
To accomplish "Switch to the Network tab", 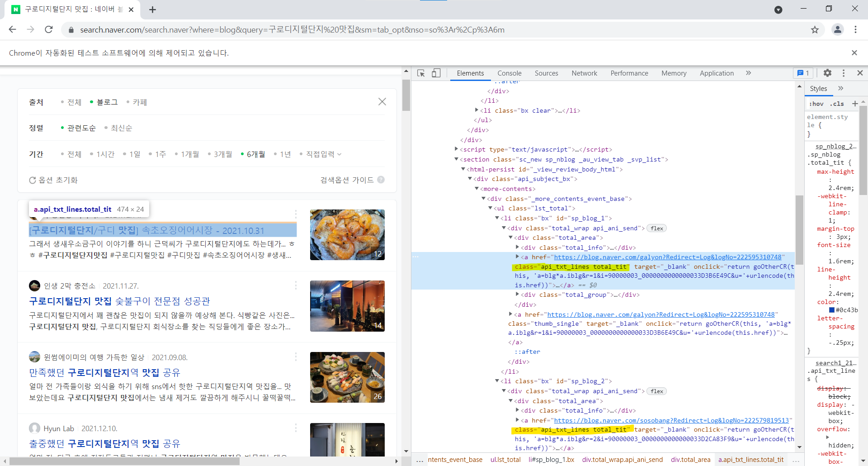I will point(584,73).
